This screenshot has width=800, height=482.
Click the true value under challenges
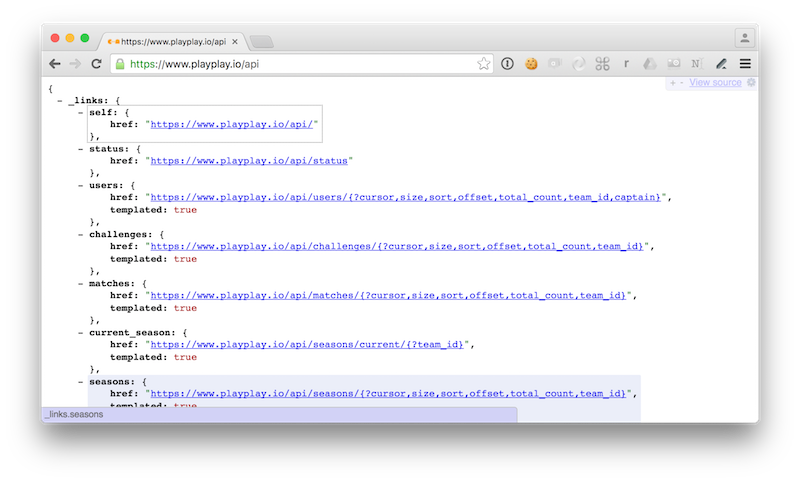pyautogui.click(x=185, y=259)
